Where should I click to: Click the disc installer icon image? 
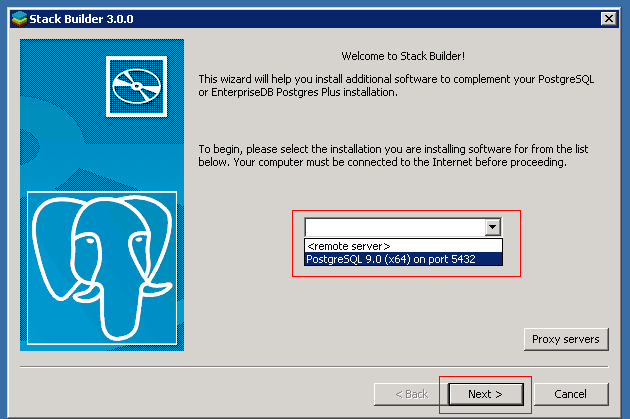point(136,86)
